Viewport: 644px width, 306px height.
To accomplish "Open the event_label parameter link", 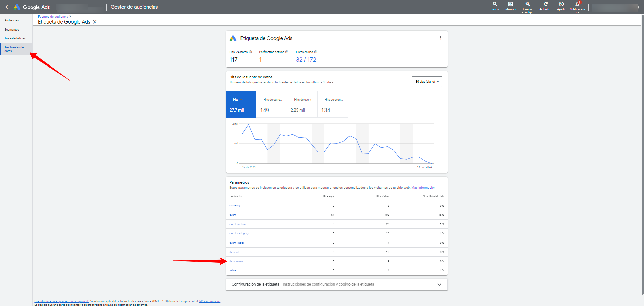I will point(236,243).
